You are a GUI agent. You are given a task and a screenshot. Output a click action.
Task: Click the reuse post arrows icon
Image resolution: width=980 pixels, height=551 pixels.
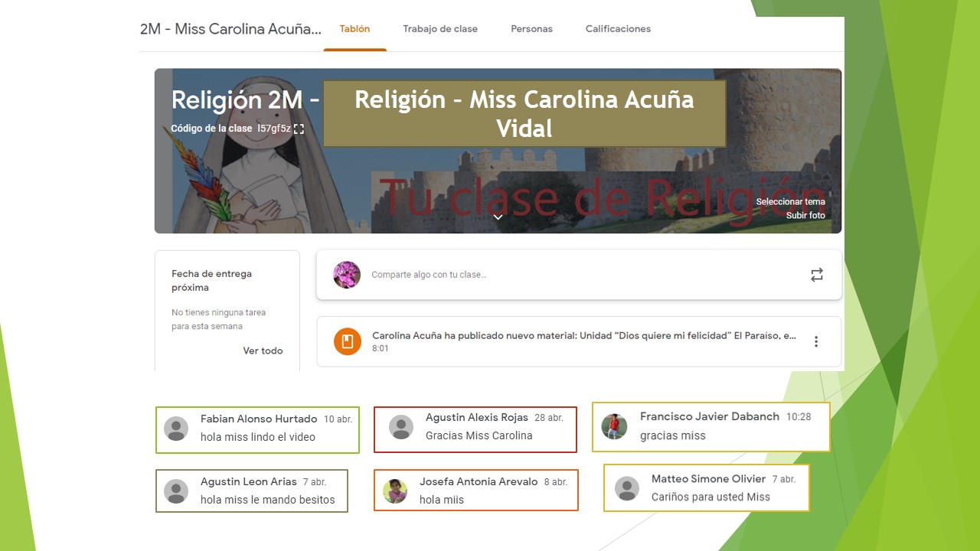[817, 275]
